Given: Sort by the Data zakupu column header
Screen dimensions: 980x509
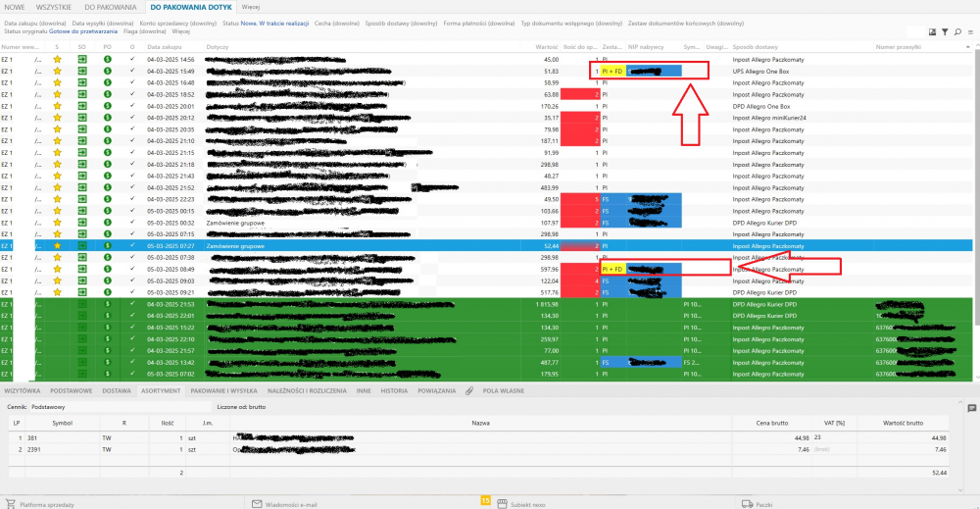Looking at the screenshot, I should [x=164, y=46].
